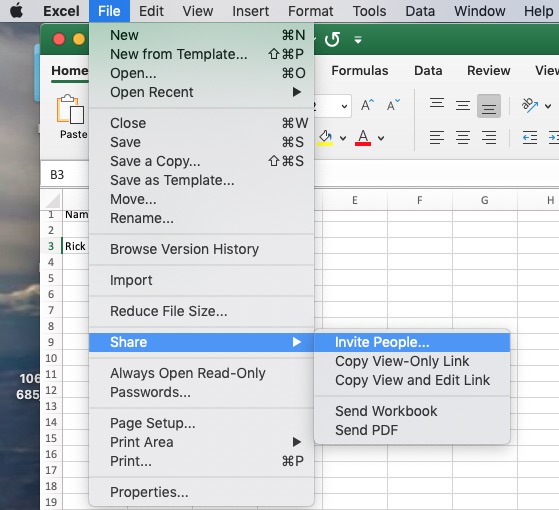Select Send Workbook

coord(412,411)
